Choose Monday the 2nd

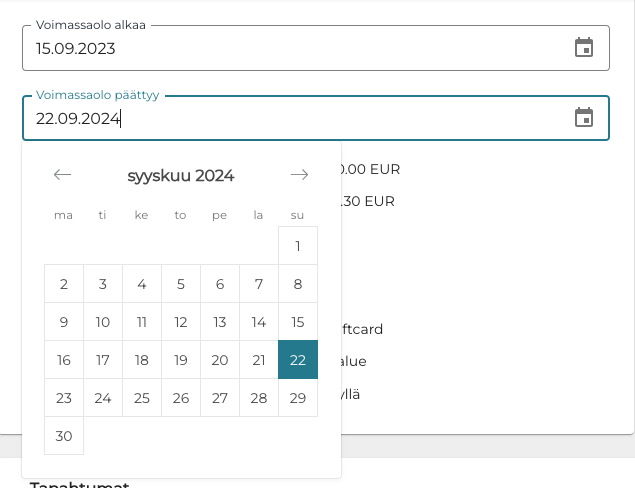click(x=64, y=284)
